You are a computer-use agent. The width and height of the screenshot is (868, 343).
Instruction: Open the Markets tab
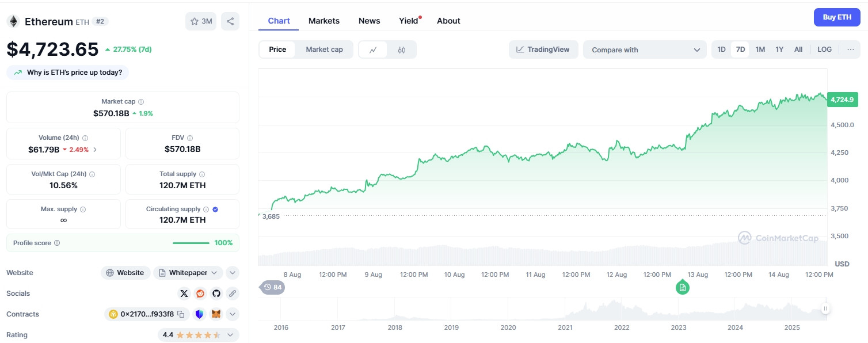coord(324,21)
